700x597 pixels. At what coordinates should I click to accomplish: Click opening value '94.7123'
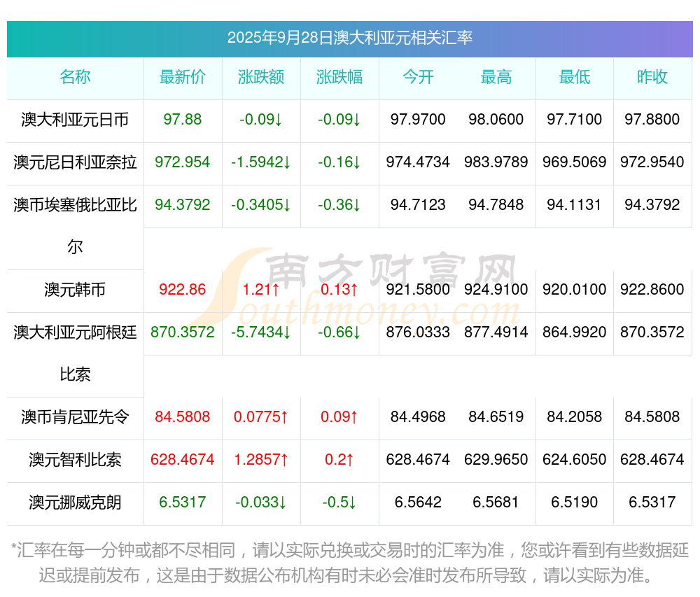point(418,205)
